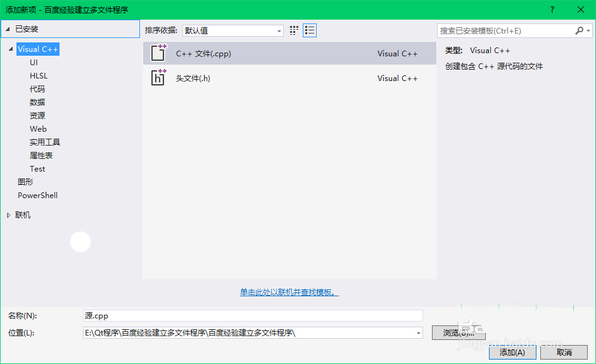Viewport: 596px width, 364px height.
Task: Open the help question mark button
Action: (552, 10)
